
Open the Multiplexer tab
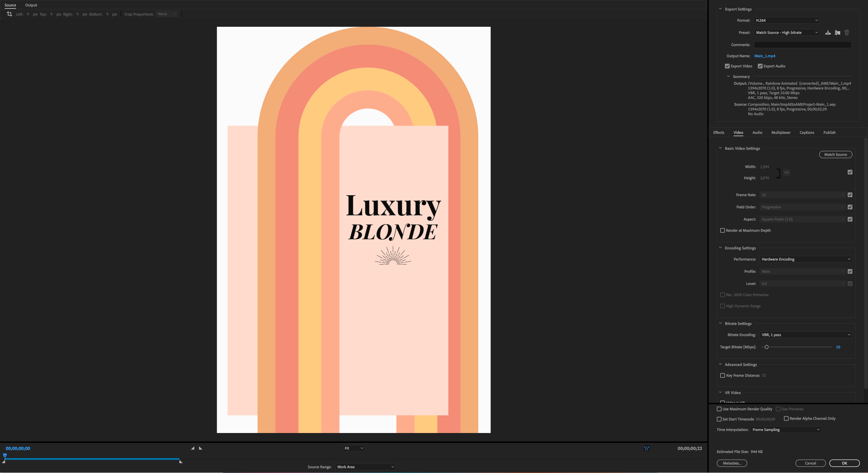(781, 132)
